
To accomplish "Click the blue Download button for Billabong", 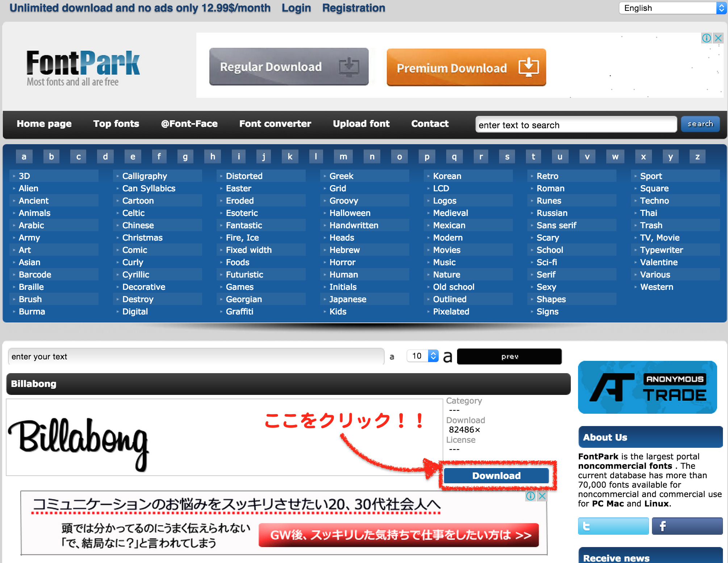I will click(496, 476).
